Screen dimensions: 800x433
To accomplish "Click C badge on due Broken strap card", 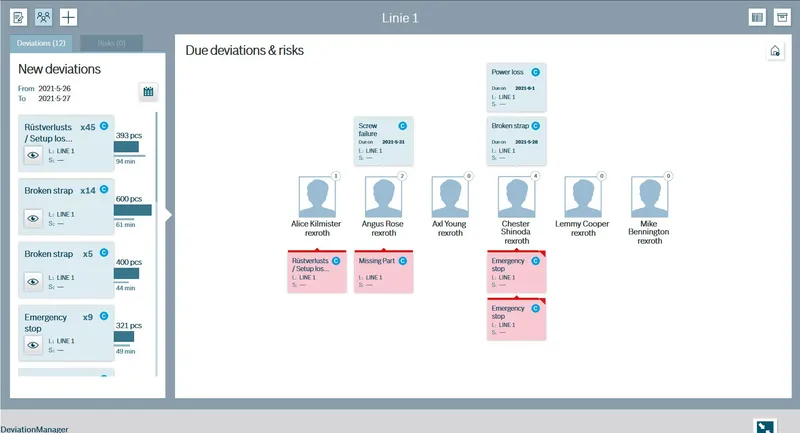I will coord(536,125).
